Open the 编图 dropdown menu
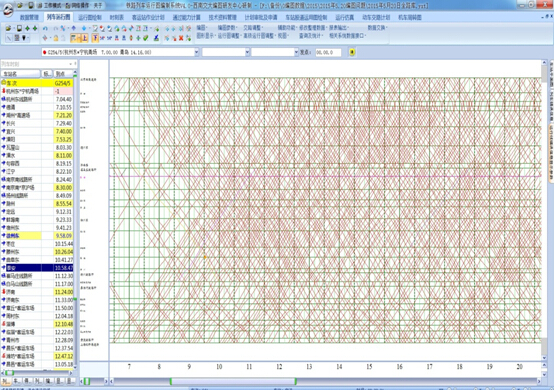Screen dimensions: 555x390 tap(202, 28)
